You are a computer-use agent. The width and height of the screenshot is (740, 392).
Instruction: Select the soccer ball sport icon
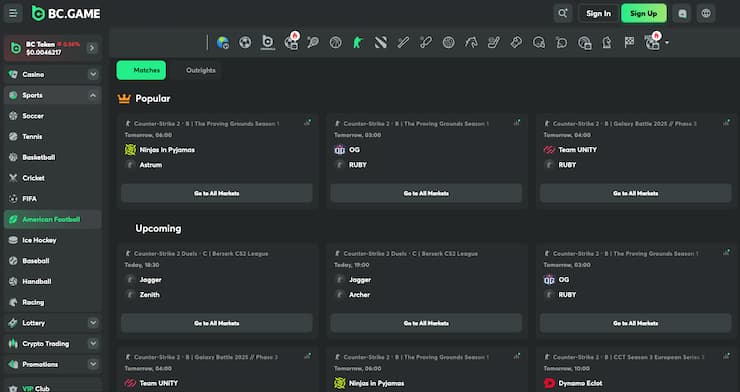coord(245,43)
